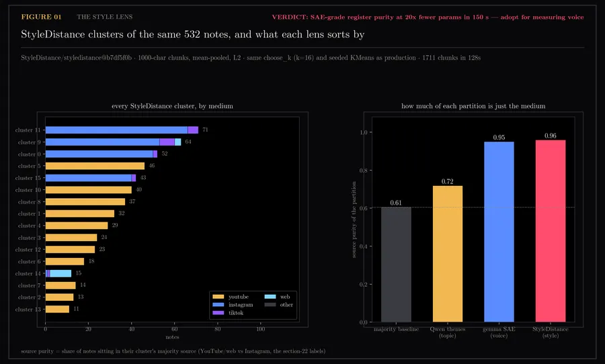Image resolution: width=605 pixels, height=364 pixels.
Task: Click the '0.72' value above Qwen bar
Action: [x=448, y=181]
